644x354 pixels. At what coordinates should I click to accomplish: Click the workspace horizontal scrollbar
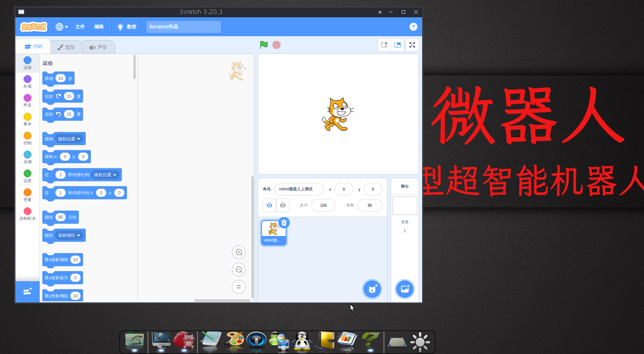(222, 301)
